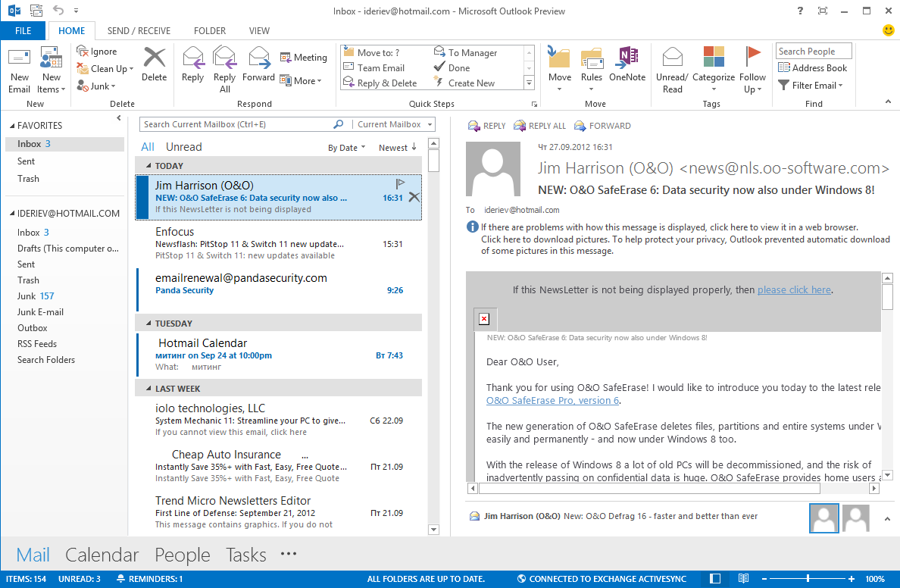
Task: Click the Move folder icon
Action: (x=559, y=58)
